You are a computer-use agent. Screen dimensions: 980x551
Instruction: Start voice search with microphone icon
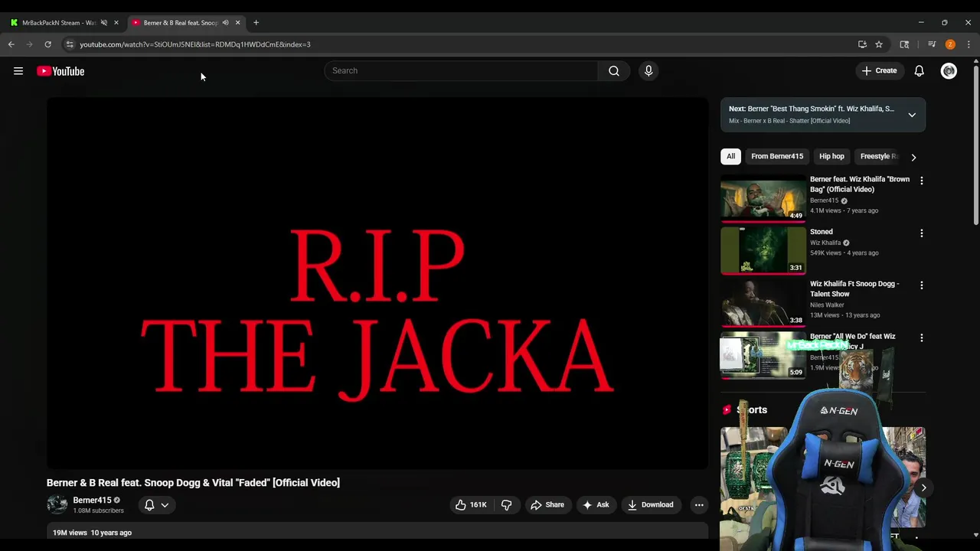[x=648, y=70]
